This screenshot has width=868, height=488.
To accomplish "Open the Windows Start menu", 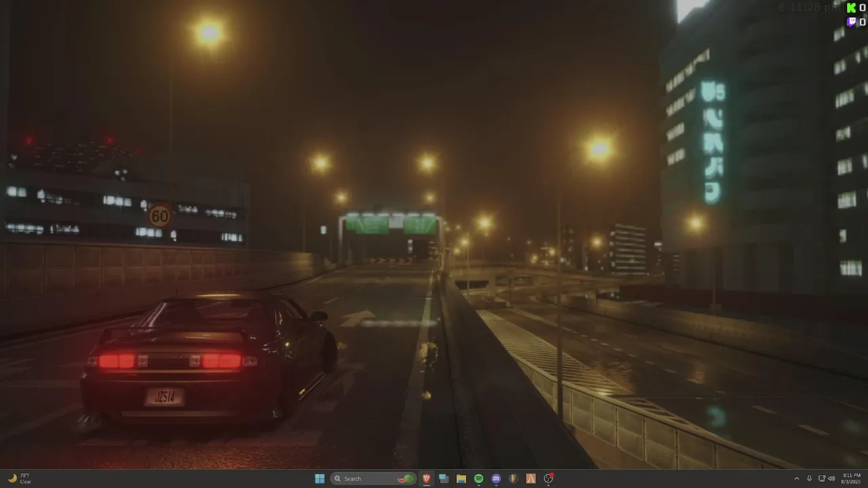I will [319, 479].
